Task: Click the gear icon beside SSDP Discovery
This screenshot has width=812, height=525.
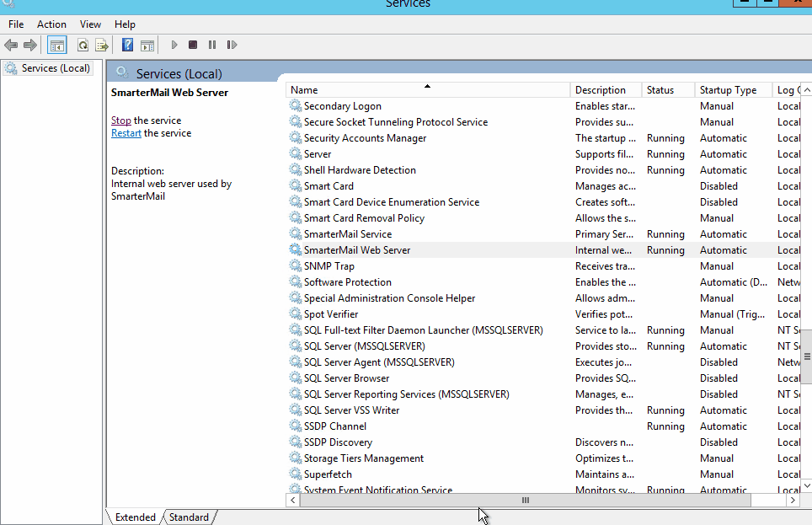Action: click(295, 442)
